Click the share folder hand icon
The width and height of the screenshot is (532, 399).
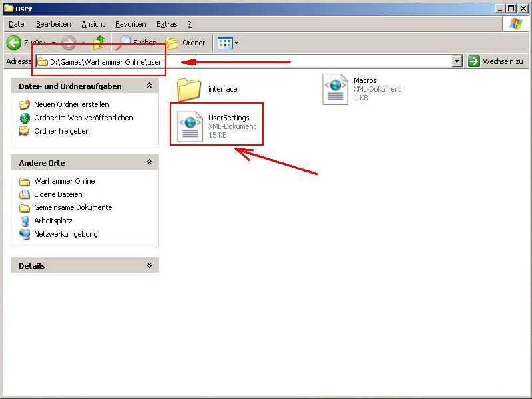coord(24,131)
